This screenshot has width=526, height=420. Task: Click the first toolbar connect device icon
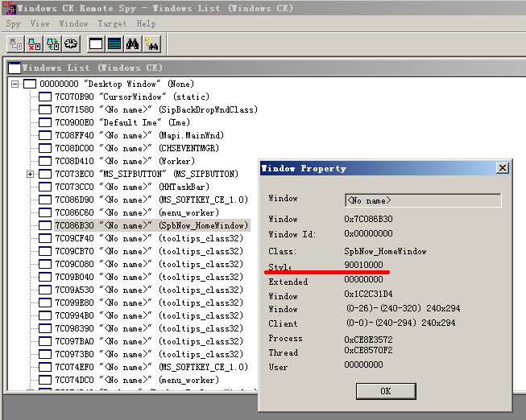[14, 43]
